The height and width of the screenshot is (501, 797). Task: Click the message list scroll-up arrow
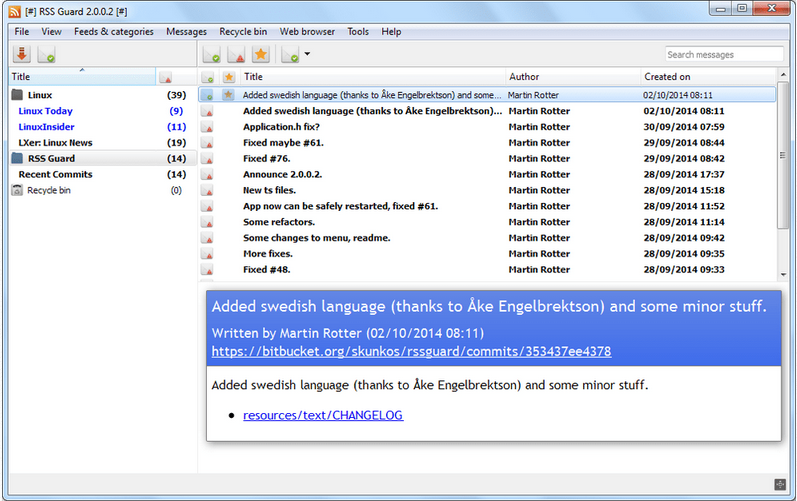pos(783,75)
